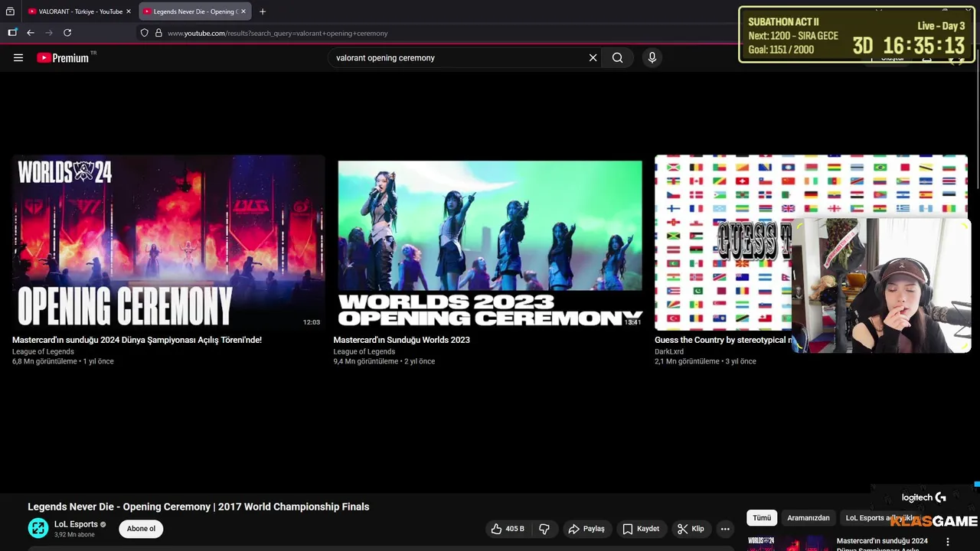Open the 2024 Dünya Şampiyonası Açılış Töreni title
The image size is (980, 551).
click(x=137, y=340)
